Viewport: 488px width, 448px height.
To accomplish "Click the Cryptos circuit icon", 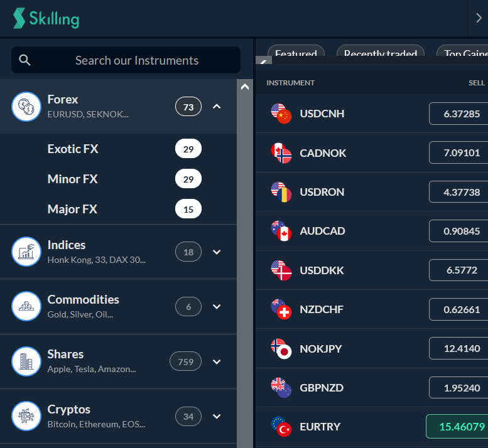I will [26, 416].
